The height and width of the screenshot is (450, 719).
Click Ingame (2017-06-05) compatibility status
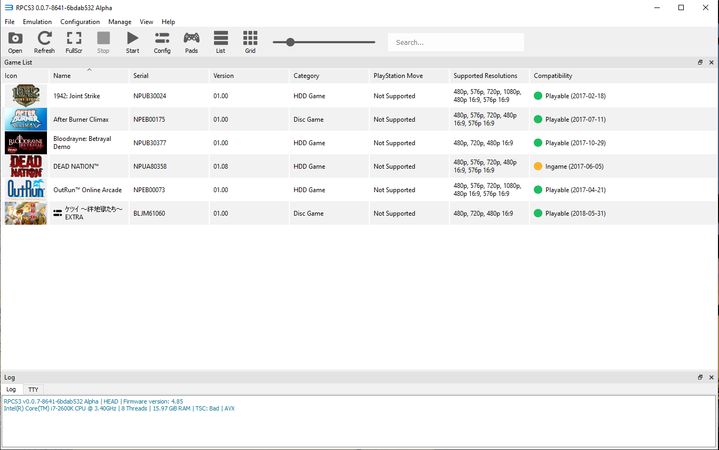[x=569, y=167]
